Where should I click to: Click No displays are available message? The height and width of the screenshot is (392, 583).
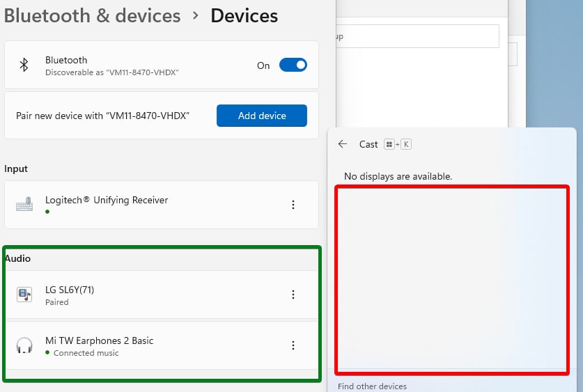click(398, 176)
